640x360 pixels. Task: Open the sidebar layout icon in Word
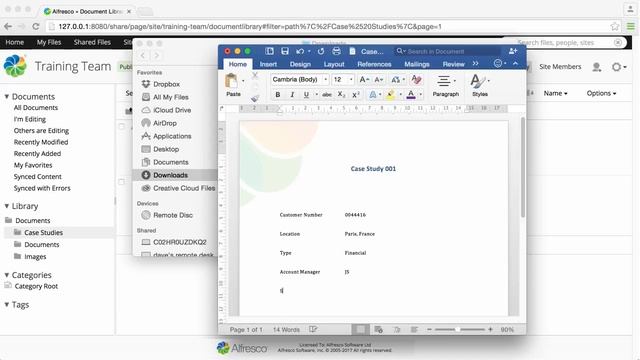pos(269,51)
